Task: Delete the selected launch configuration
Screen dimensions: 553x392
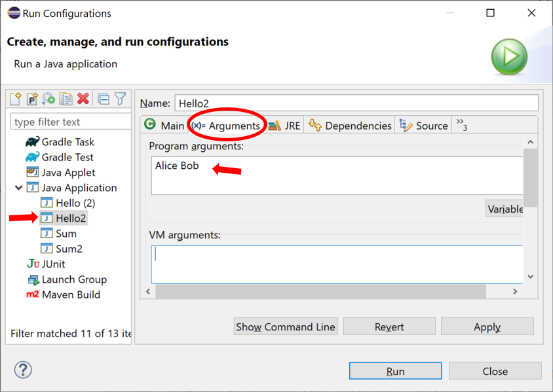Action: 83,99
